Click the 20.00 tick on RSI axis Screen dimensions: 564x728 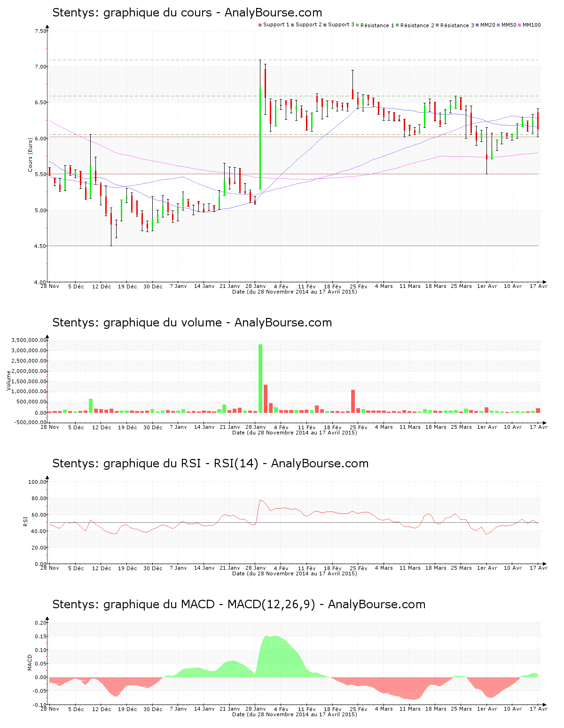tap(39, 548)
